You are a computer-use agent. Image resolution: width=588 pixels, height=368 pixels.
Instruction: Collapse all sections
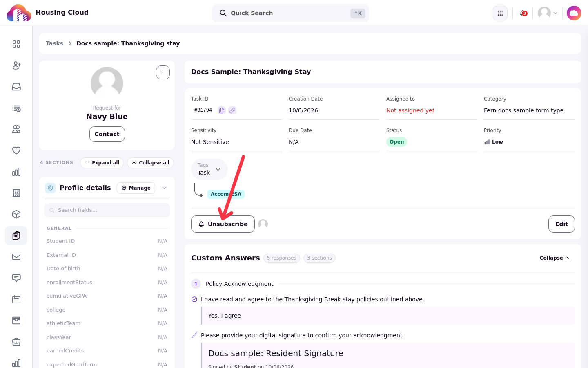click(150, 163)
